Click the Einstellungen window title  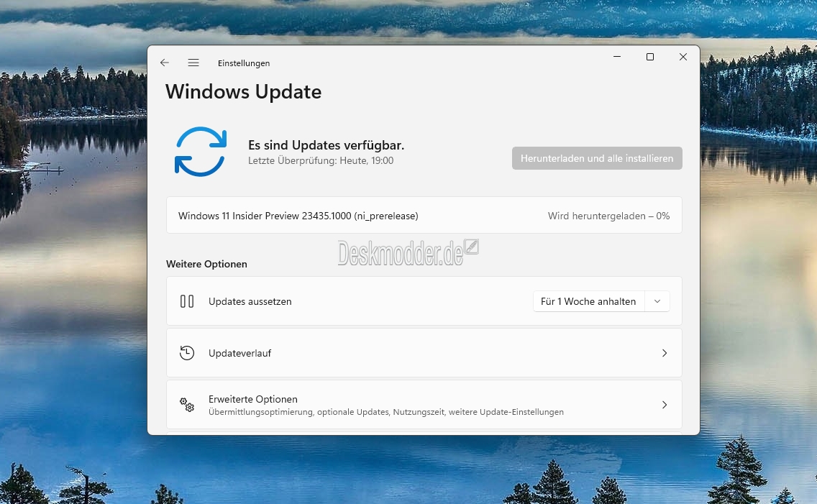pyautogui.click(x=244, y=63)
